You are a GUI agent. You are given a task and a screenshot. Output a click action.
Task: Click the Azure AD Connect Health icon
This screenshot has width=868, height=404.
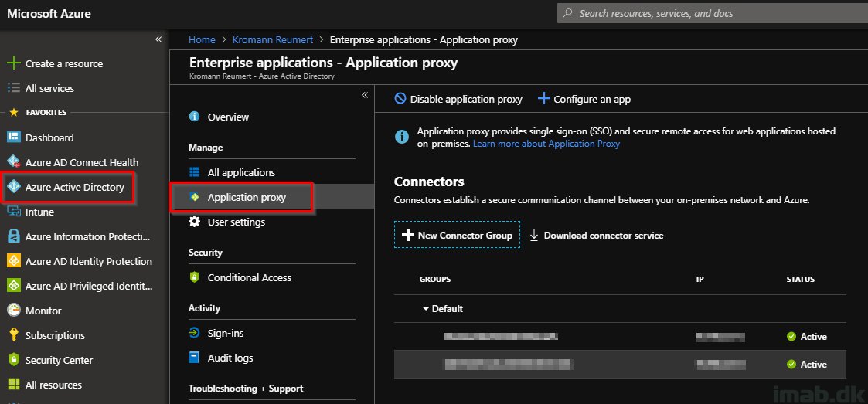point(13,162)
